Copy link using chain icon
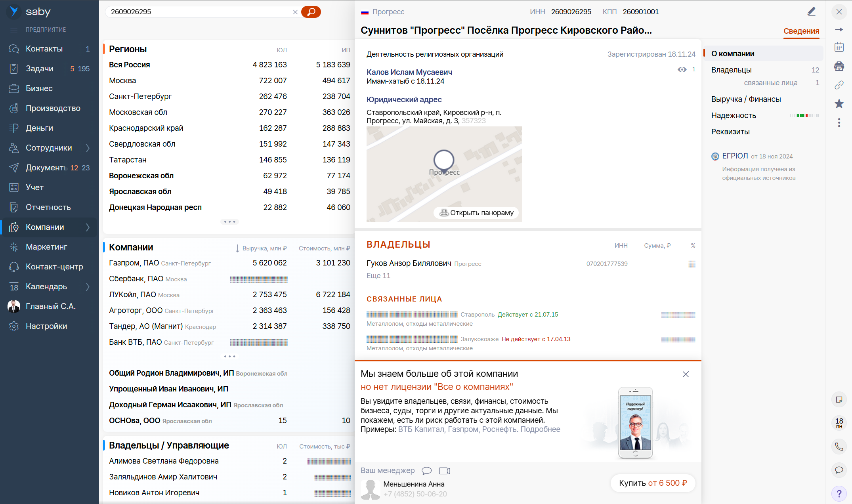 (839, 85)
